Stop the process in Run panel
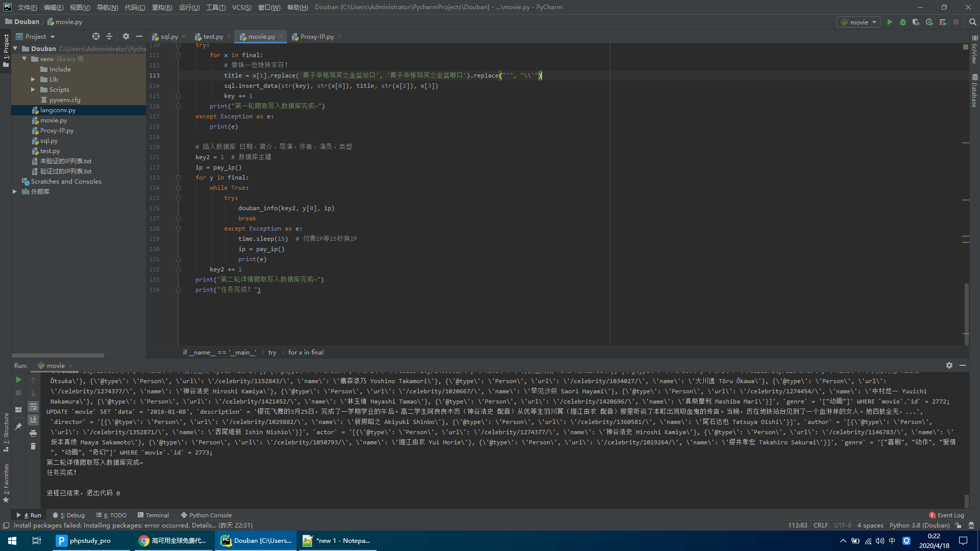The width and height of the screenshot is (980, 551). click(x=18, y=393)
